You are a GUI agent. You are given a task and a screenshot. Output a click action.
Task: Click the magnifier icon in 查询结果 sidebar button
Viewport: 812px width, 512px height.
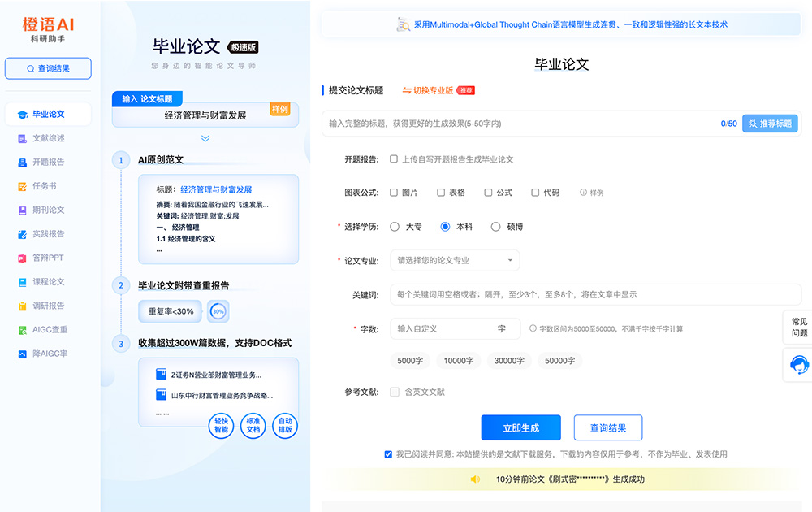pos(31,68)
